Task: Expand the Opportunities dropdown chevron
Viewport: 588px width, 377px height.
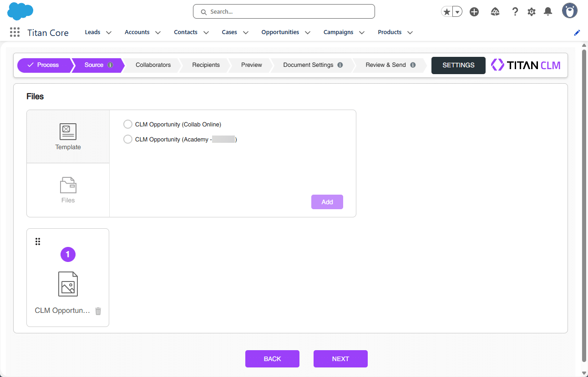Action: click(308, 33)
